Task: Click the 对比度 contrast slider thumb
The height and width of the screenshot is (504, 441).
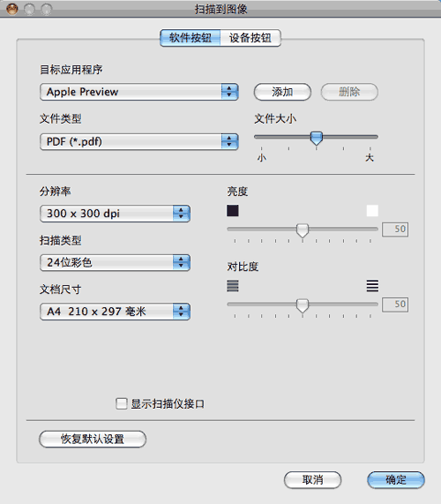Action: (x=303, y=305)
